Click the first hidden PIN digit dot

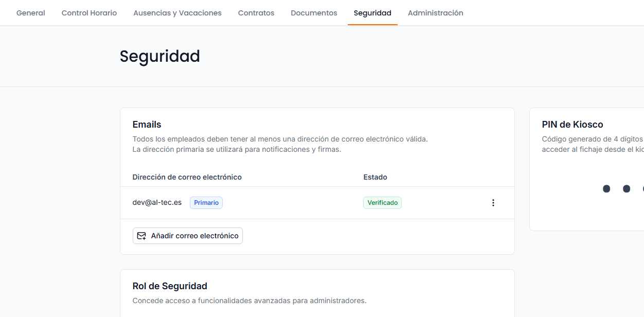point(606,189)
